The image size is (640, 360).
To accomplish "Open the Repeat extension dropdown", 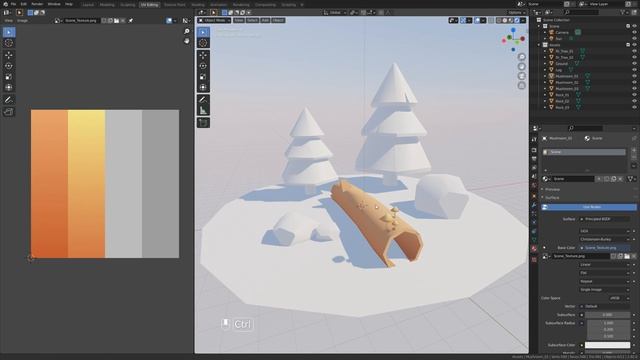I will tap(604, 281).
